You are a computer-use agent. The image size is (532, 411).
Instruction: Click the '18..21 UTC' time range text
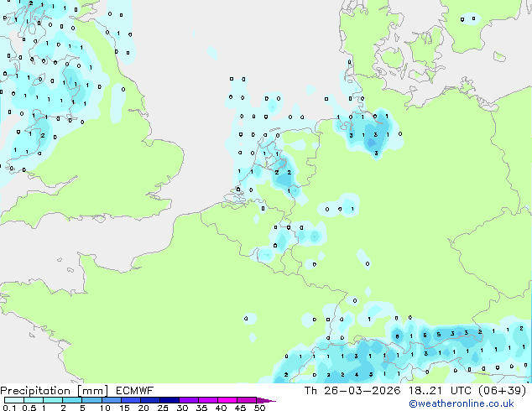coord(441,391)
